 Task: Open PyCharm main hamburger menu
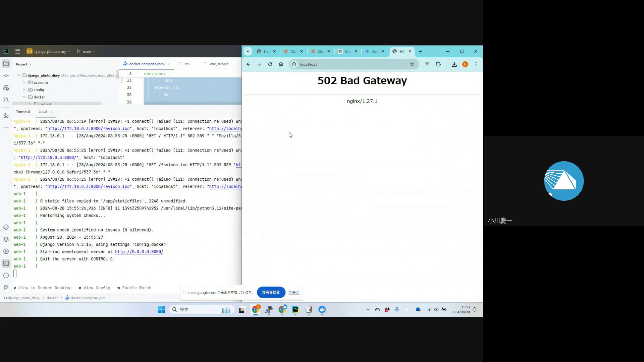[x=18, y=51]
